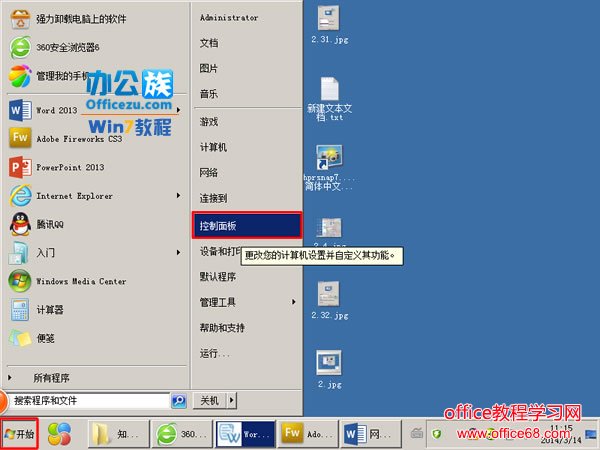
Task: Switch to Wor... taskbar window button
Action: pos(246,434)
